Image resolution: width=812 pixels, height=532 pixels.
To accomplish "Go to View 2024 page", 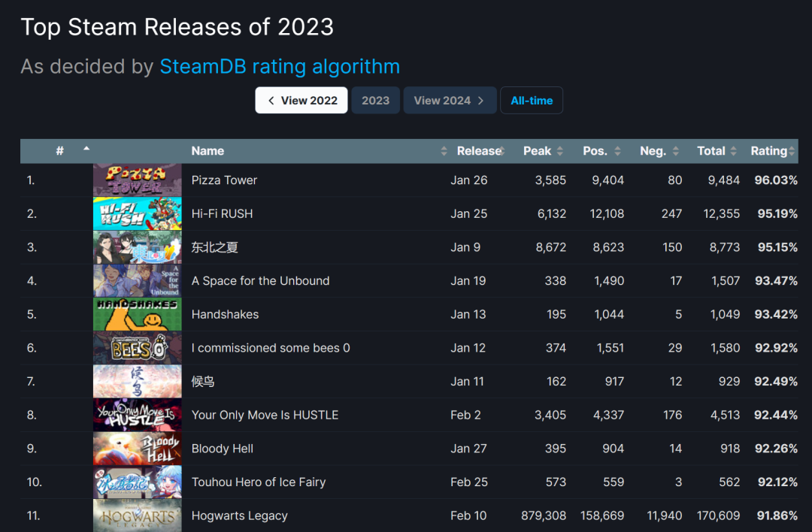I will 450,101.
